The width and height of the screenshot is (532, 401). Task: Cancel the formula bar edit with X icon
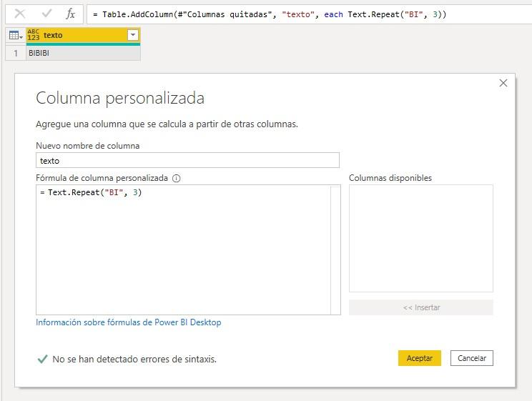tap(20, 14)
